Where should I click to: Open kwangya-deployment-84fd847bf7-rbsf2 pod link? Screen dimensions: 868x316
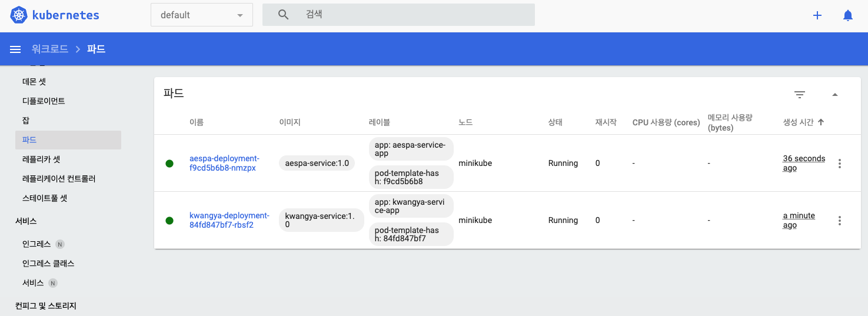coord(229,221)
